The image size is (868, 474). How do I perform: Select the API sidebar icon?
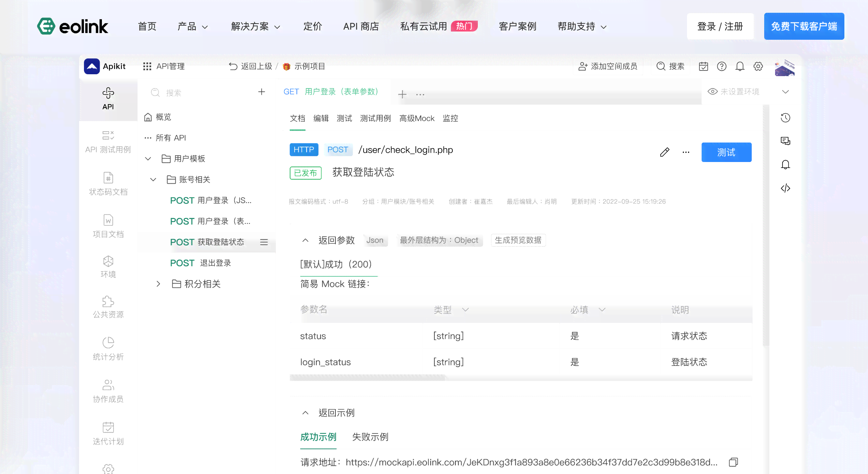point(108,99)
